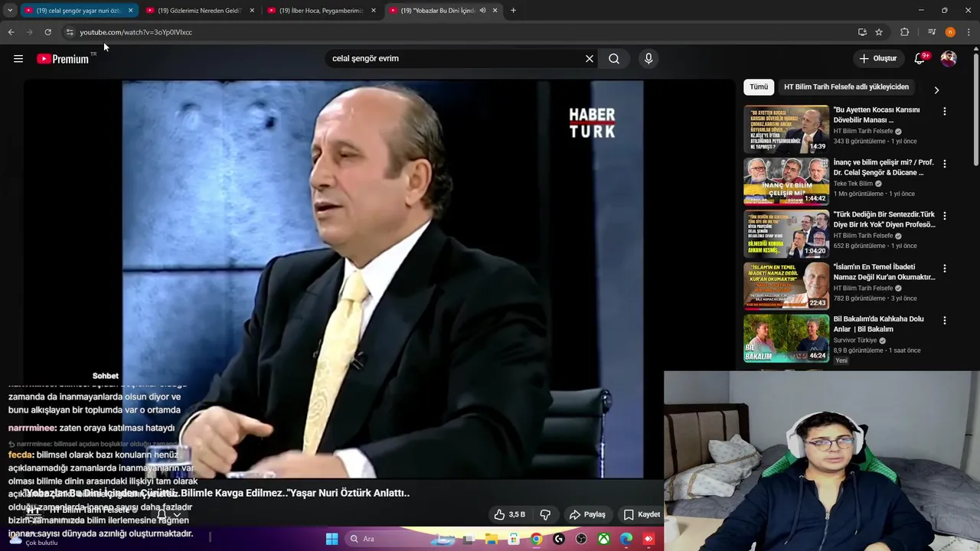Select the 'HT Bilim Tarih Felsefe adlı yükleyiciden' chip
This screenshot has width=980, height=551.
(x=846, y=87)
